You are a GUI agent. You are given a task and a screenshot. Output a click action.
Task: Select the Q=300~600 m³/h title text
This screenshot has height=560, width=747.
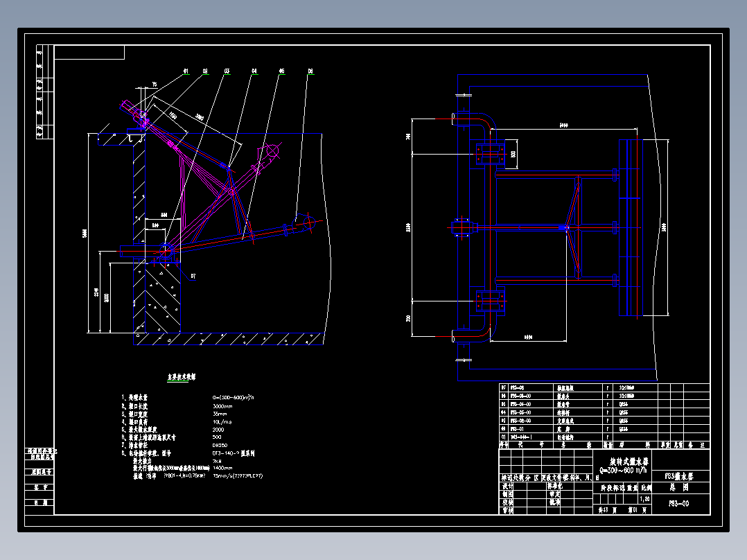(623, 471)
